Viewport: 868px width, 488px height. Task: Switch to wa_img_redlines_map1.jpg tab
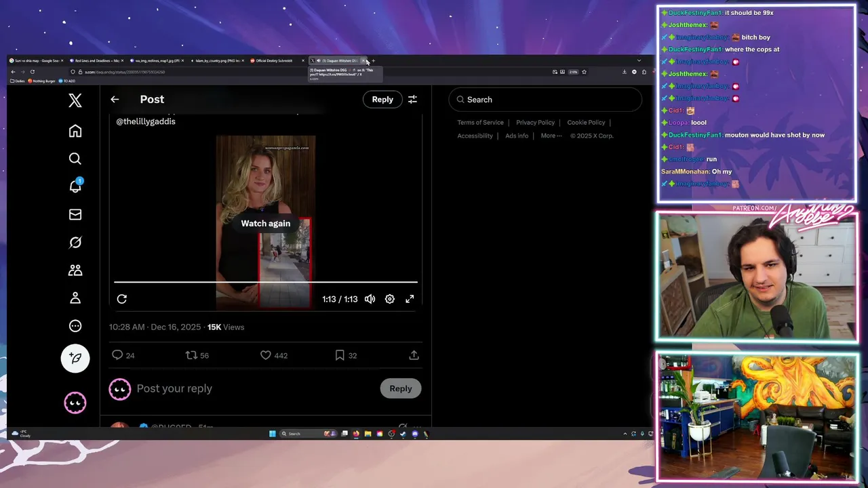pyautogui.click(x=157, y=60)
